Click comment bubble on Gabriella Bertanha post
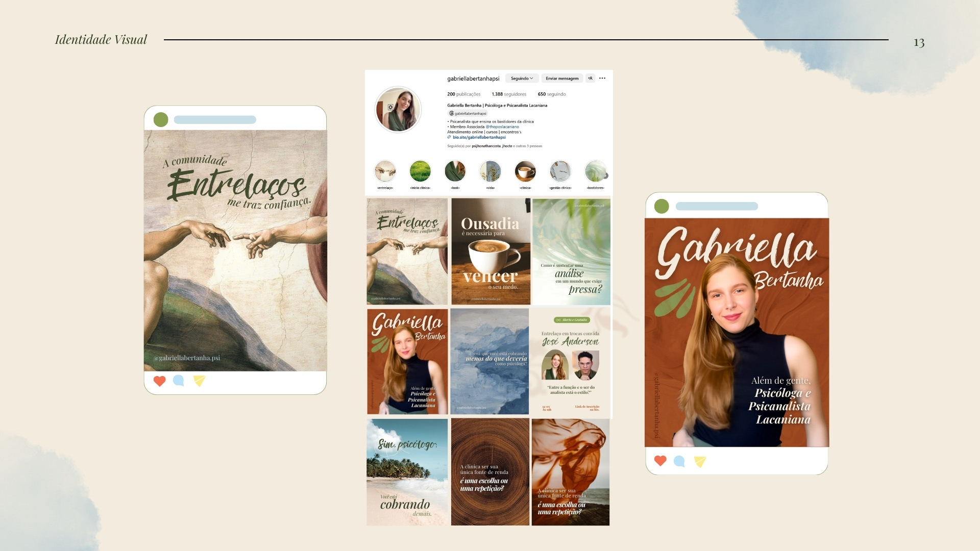980x551 pixels. pos(679,461)
